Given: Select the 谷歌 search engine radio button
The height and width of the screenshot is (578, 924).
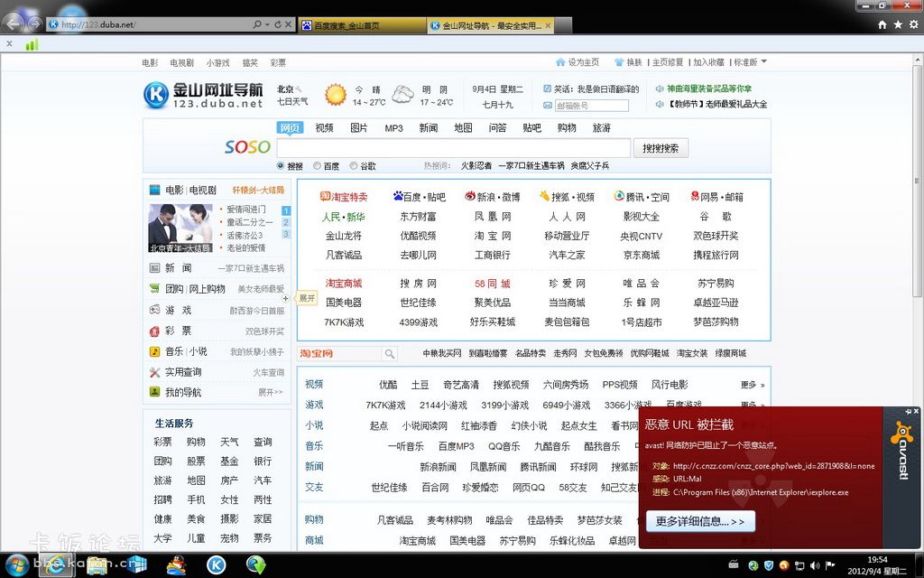Looking at the screenshot, I should coord(353,164).
